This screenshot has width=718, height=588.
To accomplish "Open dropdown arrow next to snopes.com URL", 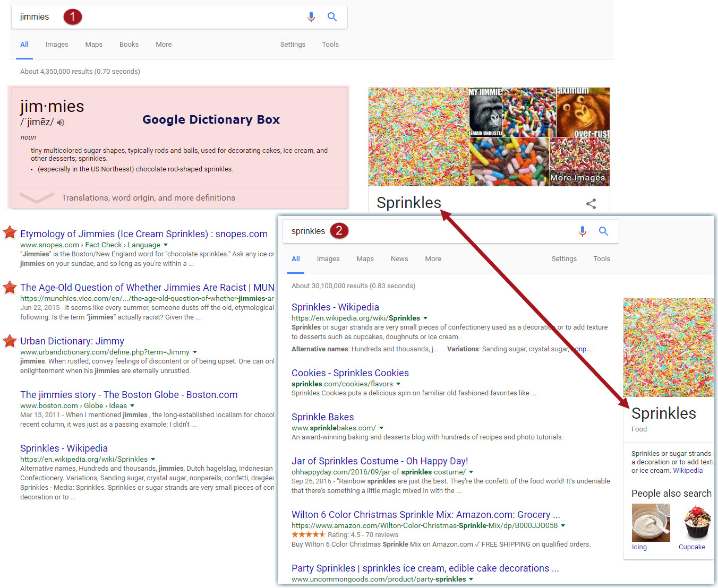I will (166, 245).
